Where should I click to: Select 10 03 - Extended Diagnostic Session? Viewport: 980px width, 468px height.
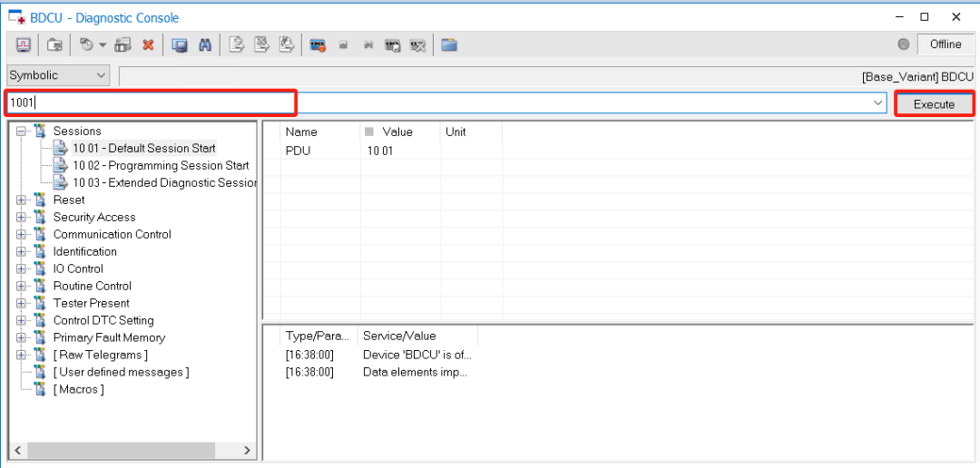tap(164, 183)
